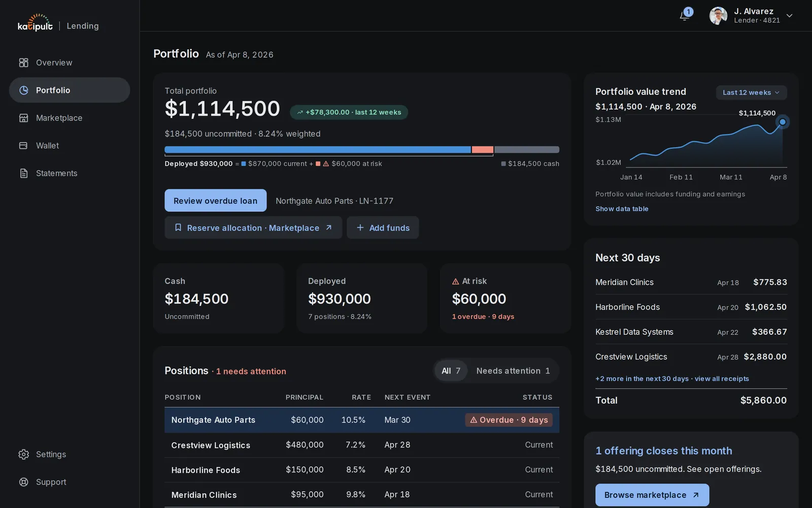812x508 pixels.
Task: Open Statements in the sidebar
Action: pos(70,173)
